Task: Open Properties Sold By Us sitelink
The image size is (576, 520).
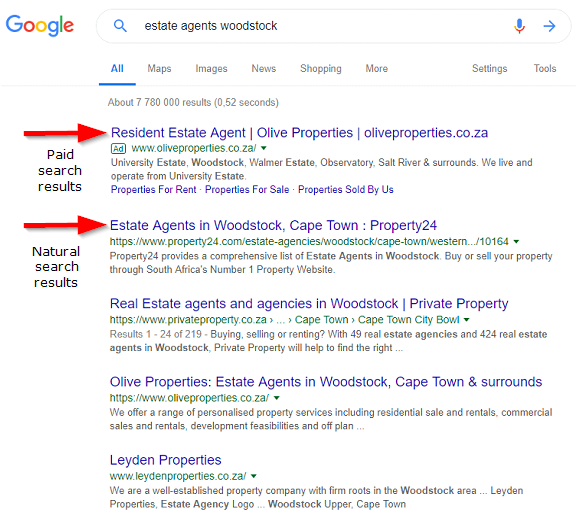Action: 346,189
